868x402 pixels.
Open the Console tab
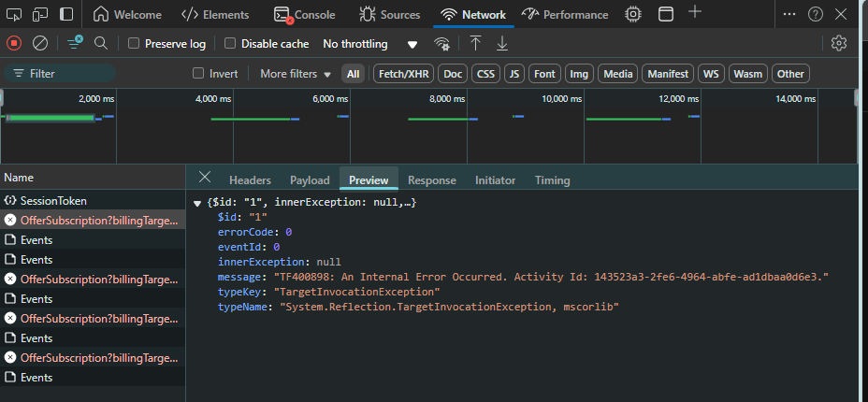coord(305,15)
